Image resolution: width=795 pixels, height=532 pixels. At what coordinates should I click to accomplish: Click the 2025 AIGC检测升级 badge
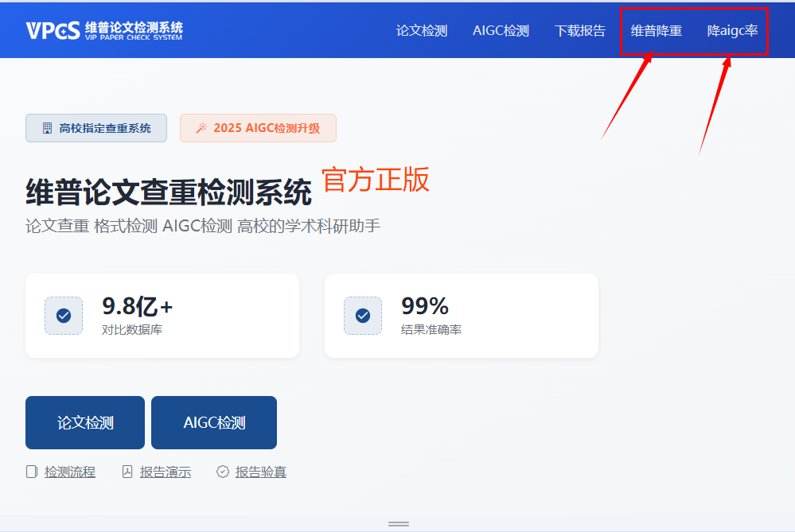(x=258, y=128)
